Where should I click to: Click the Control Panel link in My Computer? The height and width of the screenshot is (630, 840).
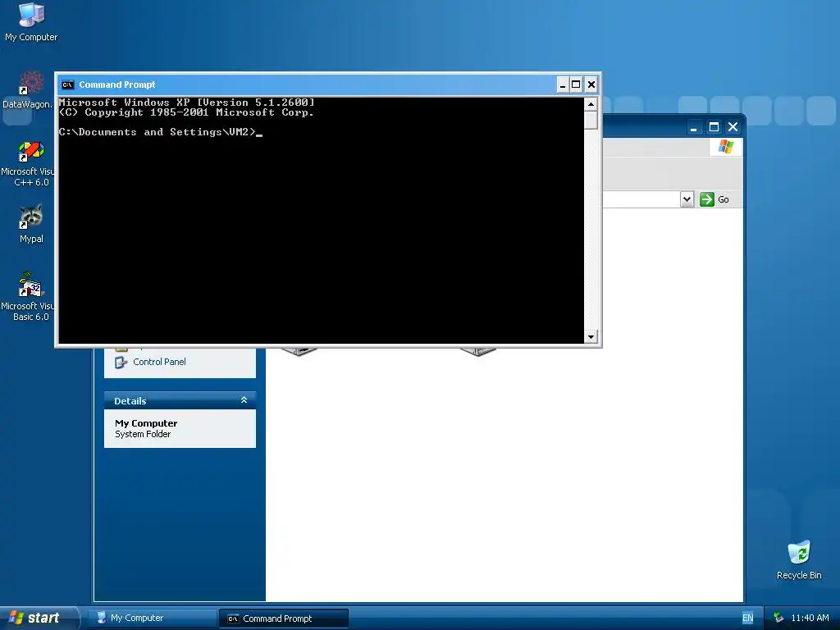[x=159, y=362]
